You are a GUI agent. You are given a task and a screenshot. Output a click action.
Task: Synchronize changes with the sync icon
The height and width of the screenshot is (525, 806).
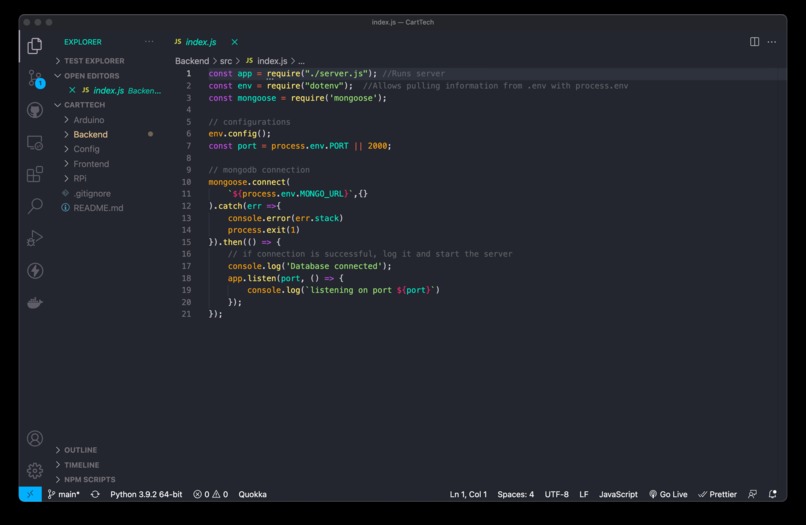(95, 494)
